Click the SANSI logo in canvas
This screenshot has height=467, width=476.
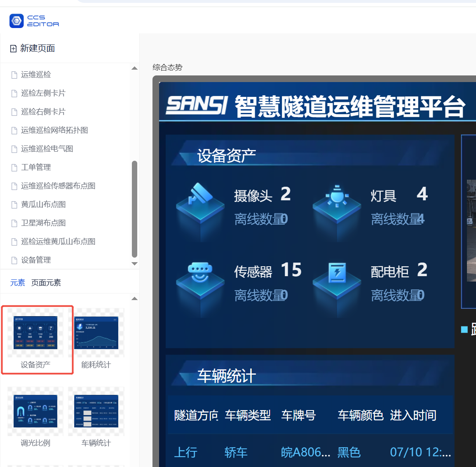pos(197,106)
